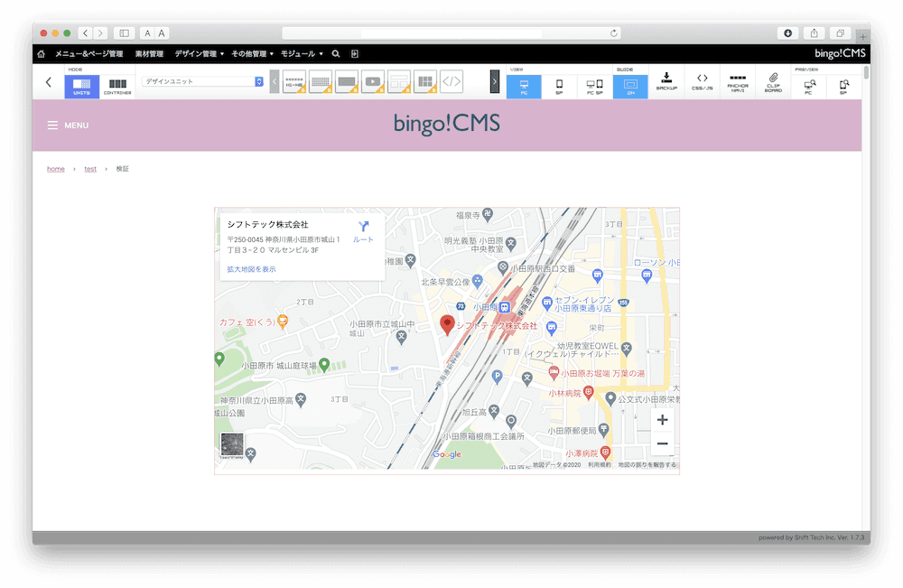
Task: Open メニュー&ページ管理 menu
Action: (89, 53)
